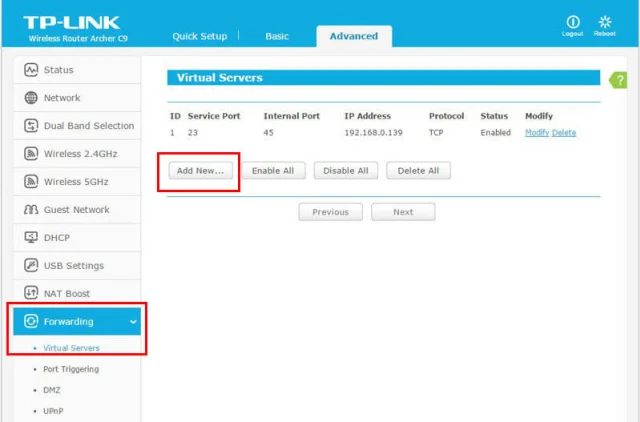Screen dimensions: 640x422
Task: Click the Status icon in sidebar
Action: coord(31,70)
